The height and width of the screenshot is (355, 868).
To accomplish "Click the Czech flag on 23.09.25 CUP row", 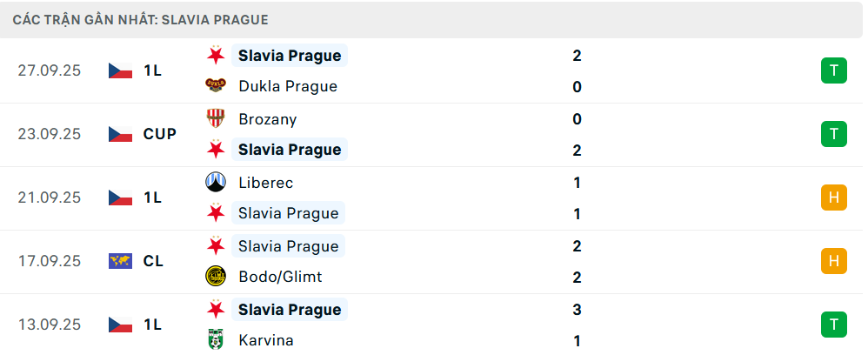I will pos(120,134).
